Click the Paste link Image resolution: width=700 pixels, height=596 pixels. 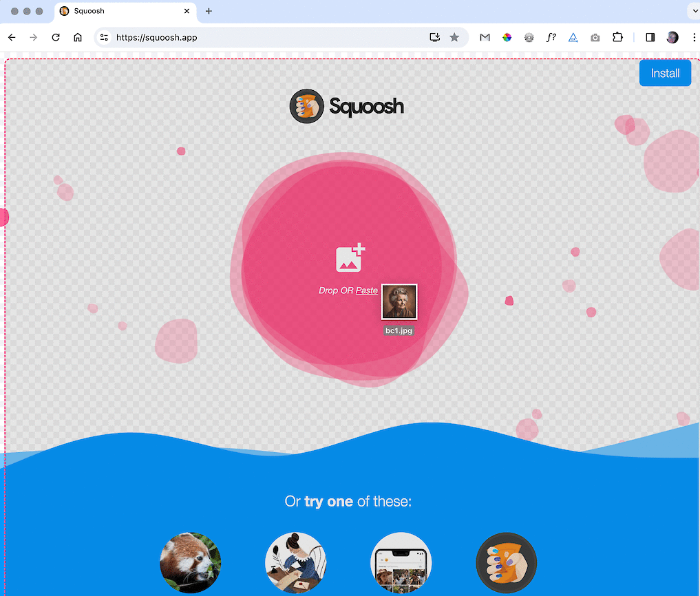[366, 290]
